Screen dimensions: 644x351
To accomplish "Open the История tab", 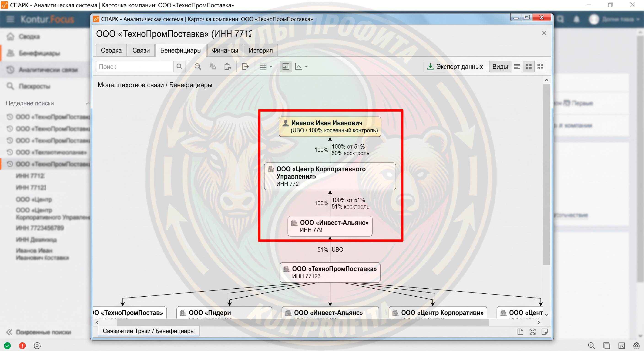I will click(x=260, y=51).
